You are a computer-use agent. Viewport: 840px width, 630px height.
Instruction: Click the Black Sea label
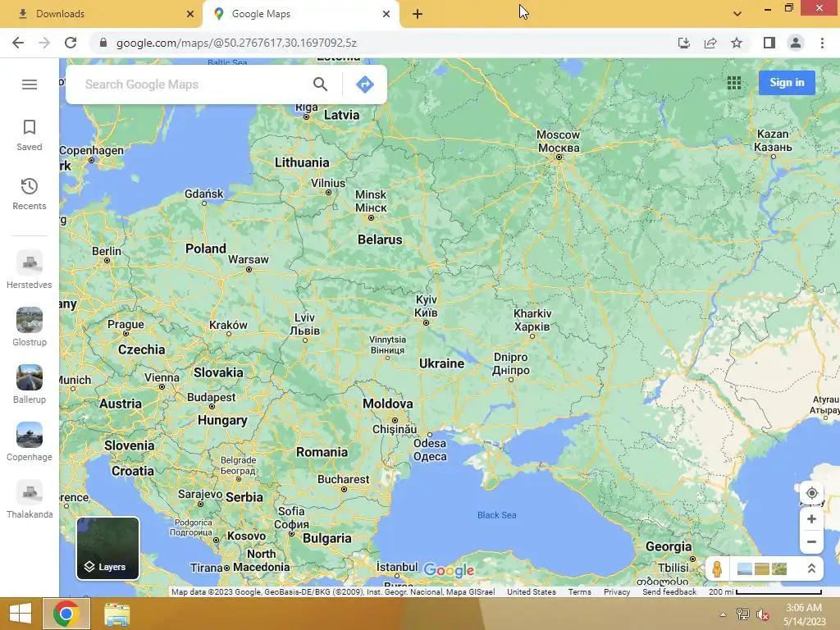[496, 515]
